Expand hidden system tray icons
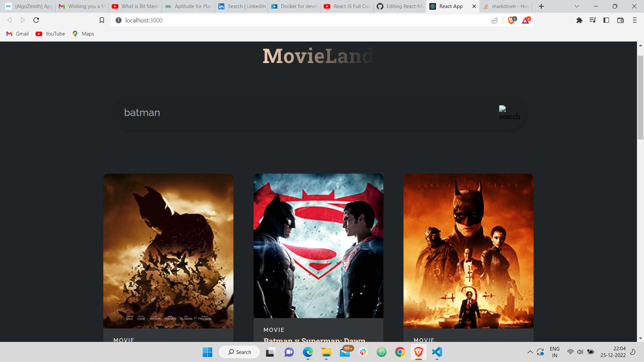The width and height of the screenshot is (644, 362). 530,352
